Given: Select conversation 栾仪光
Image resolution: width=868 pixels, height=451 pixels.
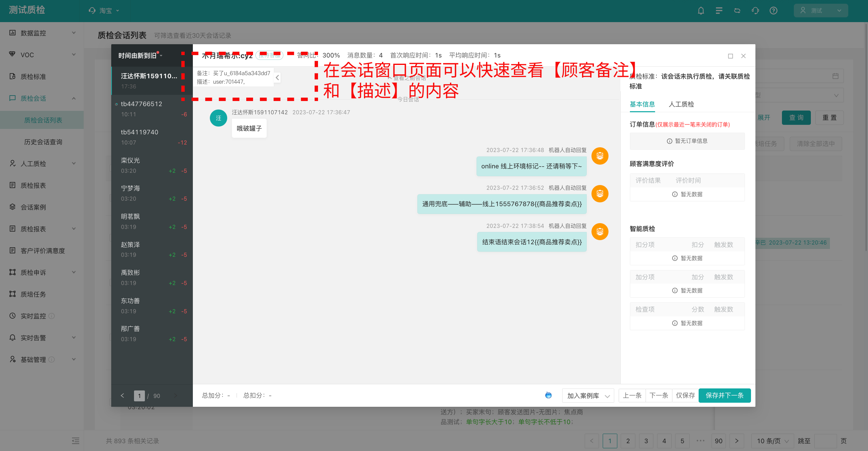Looking at the screenshot, I should point(152,165).
